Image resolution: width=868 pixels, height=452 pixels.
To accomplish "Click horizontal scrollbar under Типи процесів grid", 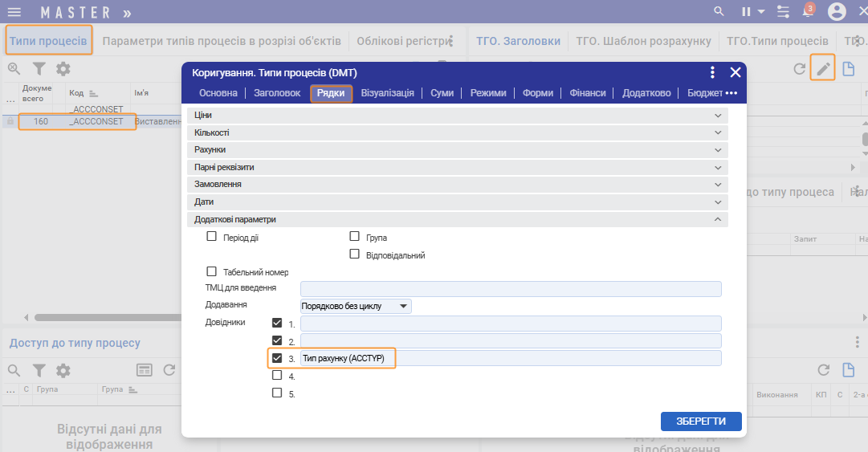I will click(108, 318).
